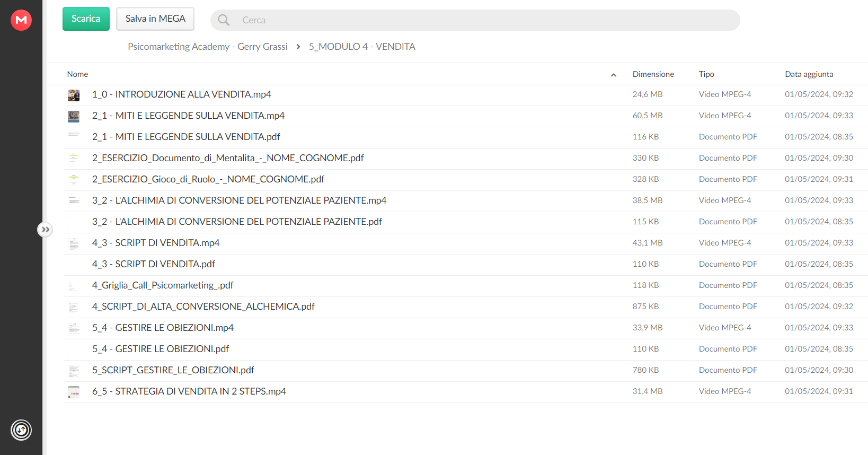Click the 24,6 MB size cell
Viewport: 868px width, 455px height.
pos(648,94)
